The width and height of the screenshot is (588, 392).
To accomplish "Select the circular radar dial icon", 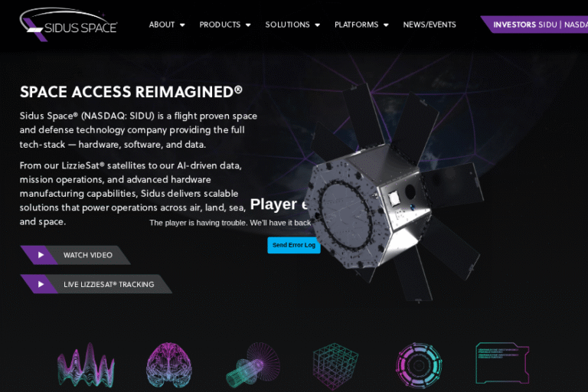I will point(419,364).
